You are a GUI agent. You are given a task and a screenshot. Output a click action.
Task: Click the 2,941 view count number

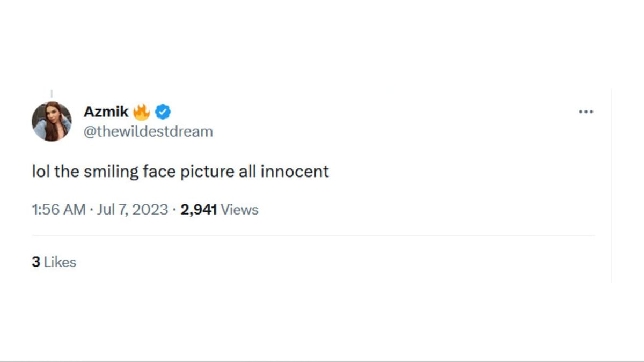pos(199,210)
